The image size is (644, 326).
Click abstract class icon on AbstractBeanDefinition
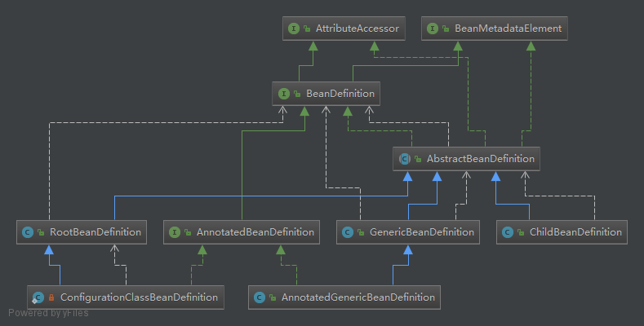tap(405, 159)
